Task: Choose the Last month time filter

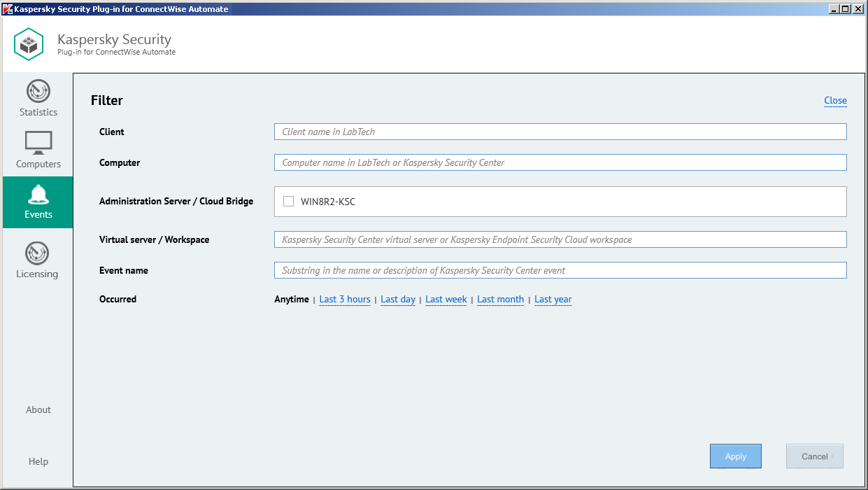Action: pyautogui.click(x=500, y=300)
